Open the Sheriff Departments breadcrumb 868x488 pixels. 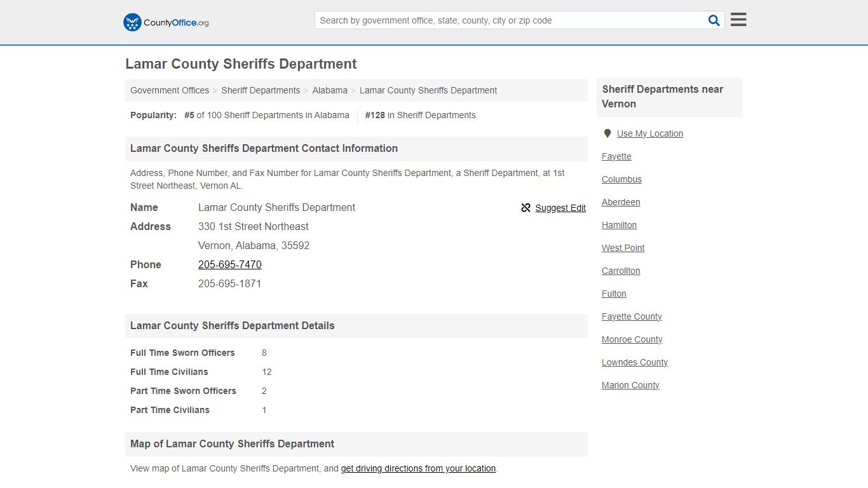pyautogui.click(x=261, y=90)
